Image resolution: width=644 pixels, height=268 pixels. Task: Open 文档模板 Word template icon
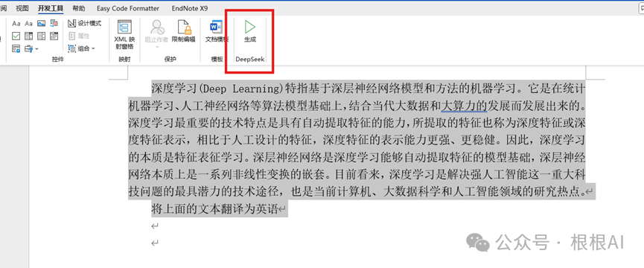click(x=217, y=31)
